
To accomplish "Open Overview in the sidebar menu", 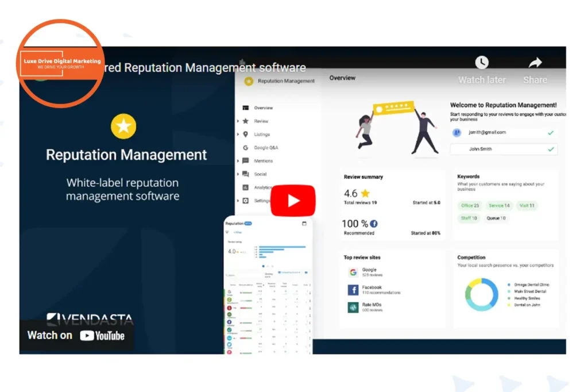I will pos(263,108).
